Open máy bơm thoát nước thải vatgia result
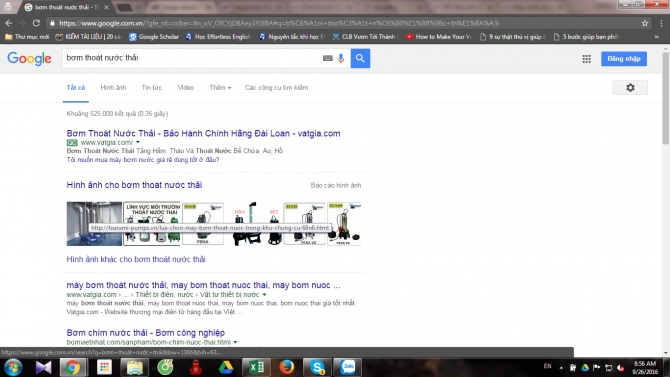This screenshot has width=670, height=377. coord(203,285)
